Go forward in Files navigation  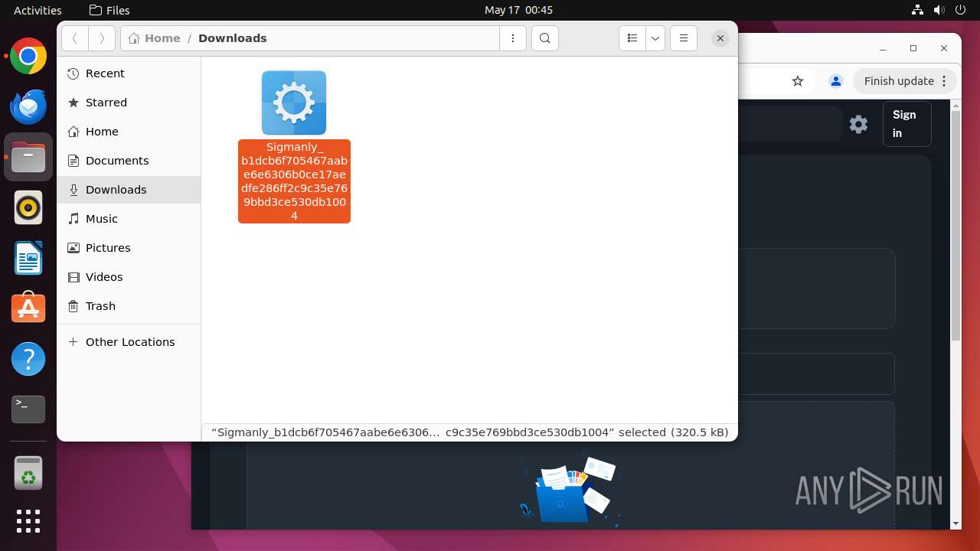pos(102,38)
